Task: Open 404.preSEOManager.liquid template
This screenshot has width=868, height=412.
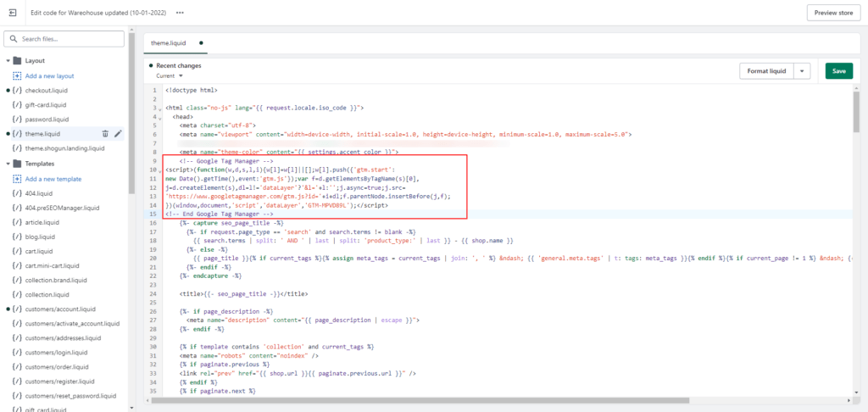Action: click(62, 208)
